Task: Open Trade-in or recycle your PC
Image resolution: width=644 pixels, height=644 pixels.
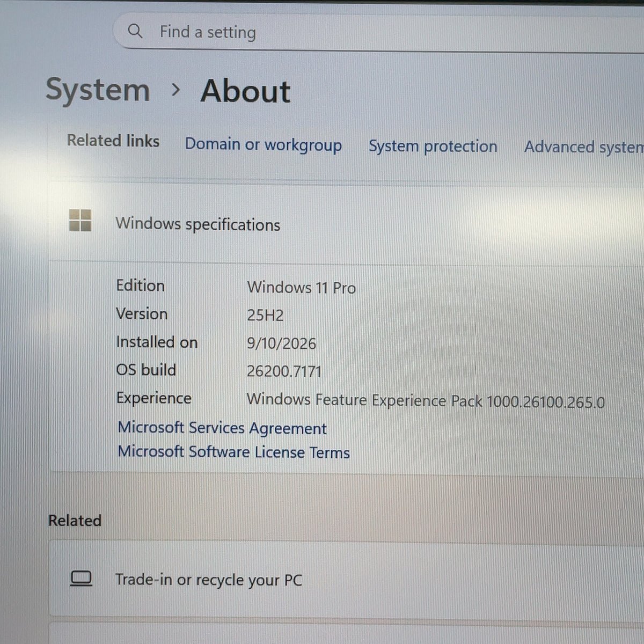Action: (x=346, y=579)
